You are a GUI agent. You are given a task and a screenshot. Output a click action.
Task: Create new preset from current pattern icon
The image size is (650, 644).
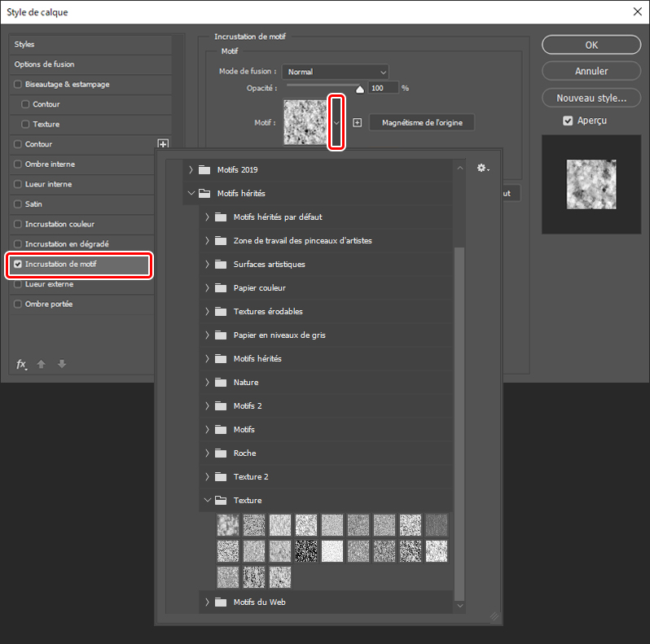(x=357, y=123)
